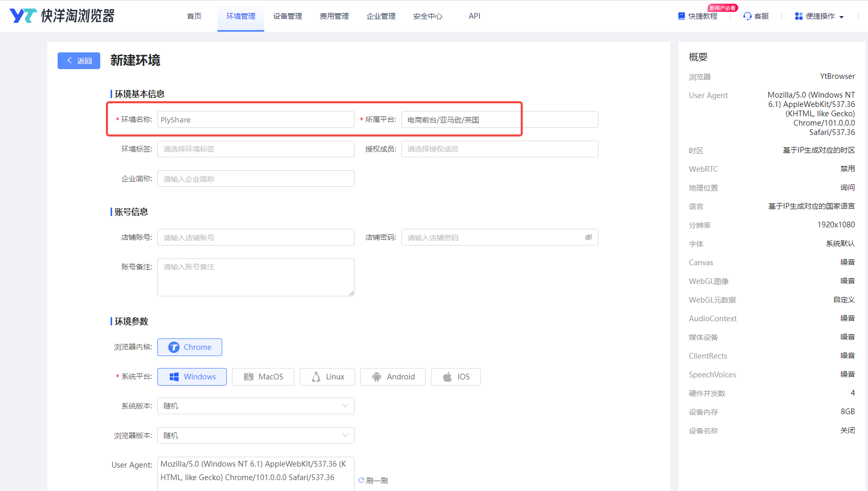This screenshot has height=491, width=868.
Task: Click the 账号信息 section heading
Action: [131, 212]
